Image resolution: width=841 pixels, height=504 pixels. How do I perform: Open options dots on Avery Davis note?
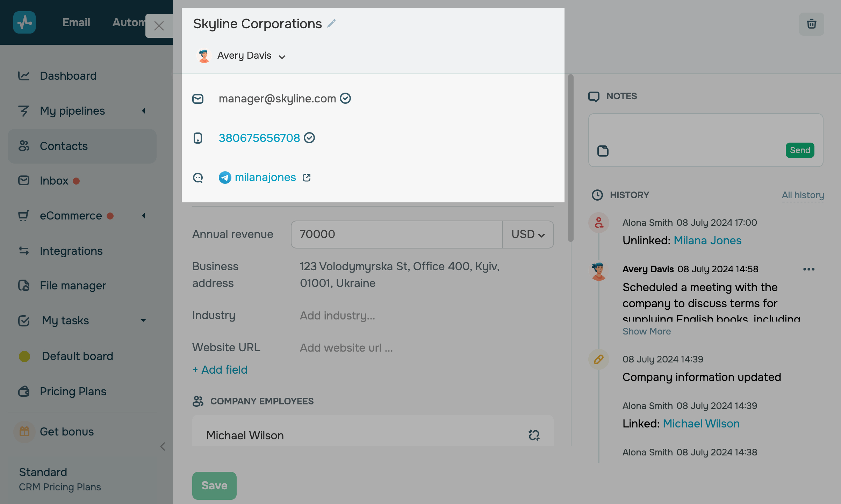click(x=808, y=269)
